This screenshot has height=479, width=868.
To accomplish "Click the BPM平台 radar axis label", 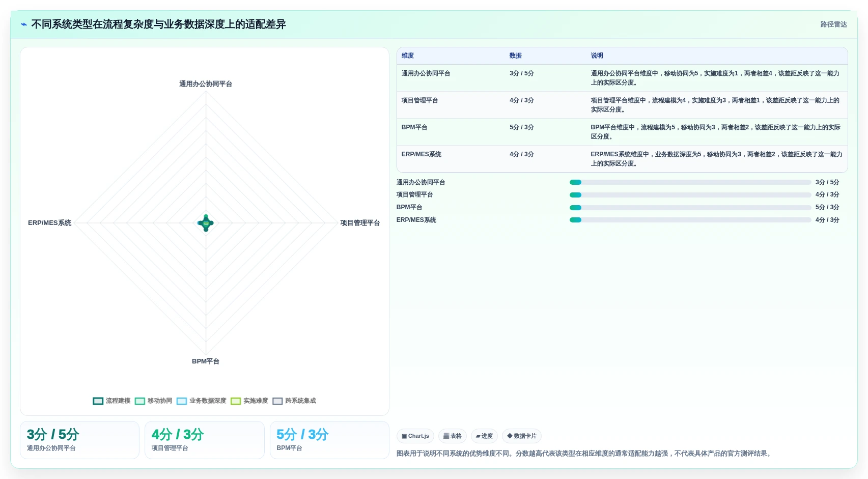I will coord(206,361).
